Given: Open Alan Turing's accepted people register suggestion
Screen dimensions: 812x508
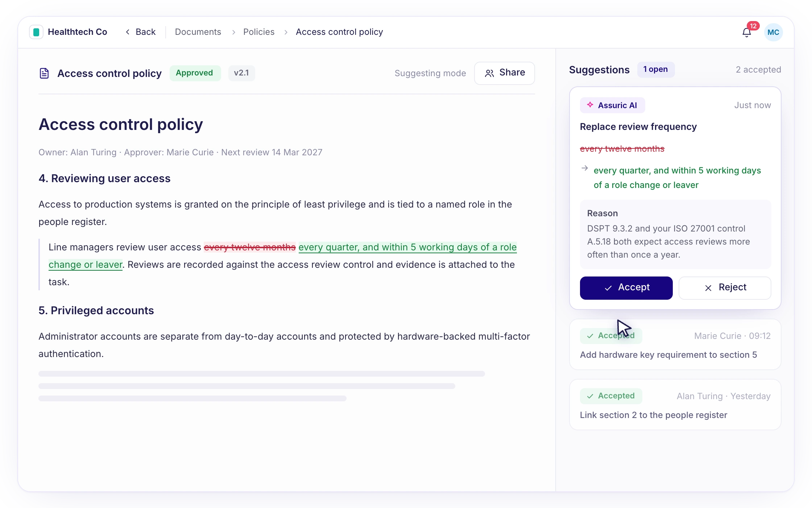Looking at the screenshot, I should click(675, 405).
